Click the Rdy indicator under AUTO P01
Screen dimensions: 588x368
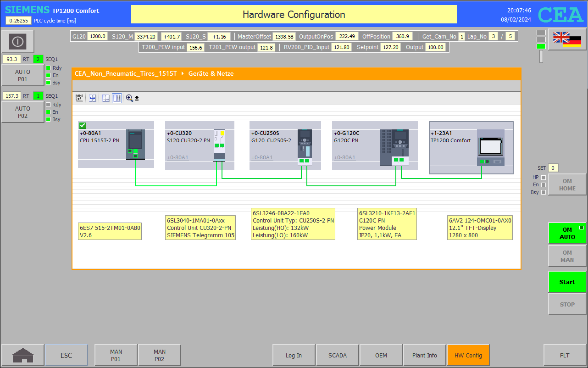click(48, 68)
